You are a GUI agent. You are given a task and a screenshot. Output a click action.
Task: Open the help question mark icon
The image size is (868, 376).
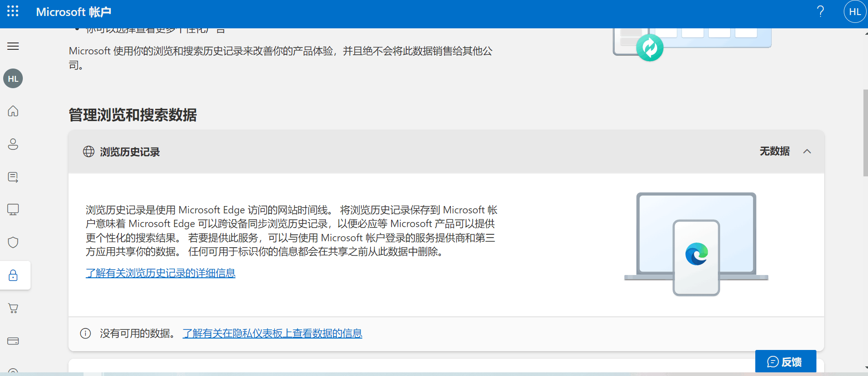tap(820, 11)
